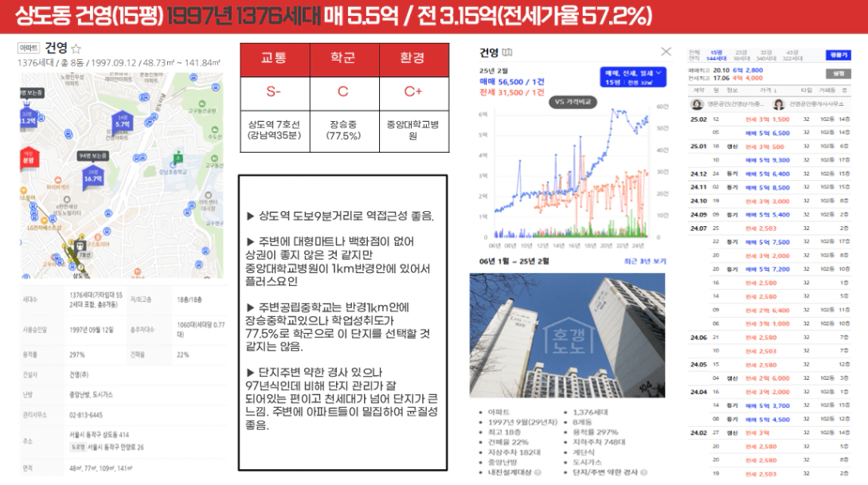Click the green school flag icon on the map

178,158
